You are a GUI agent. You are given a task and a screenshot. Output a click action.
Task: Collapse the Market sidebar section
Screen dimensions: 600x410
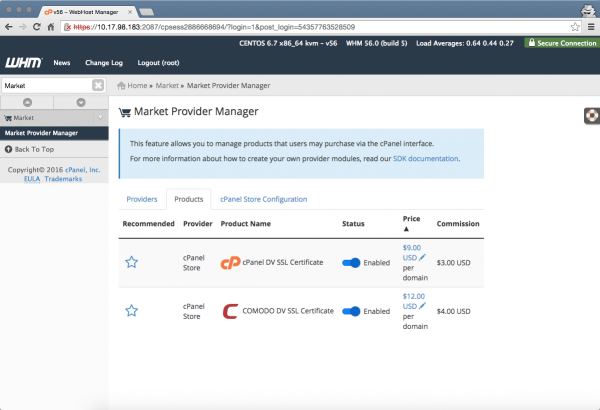click(x=100, y=118)
